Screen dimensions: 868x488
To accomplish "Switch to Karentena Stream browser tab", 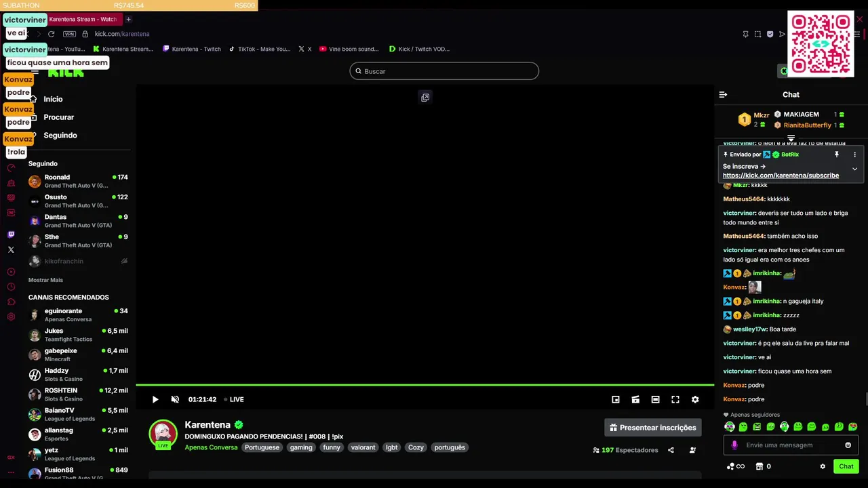I will pos(83,19).
